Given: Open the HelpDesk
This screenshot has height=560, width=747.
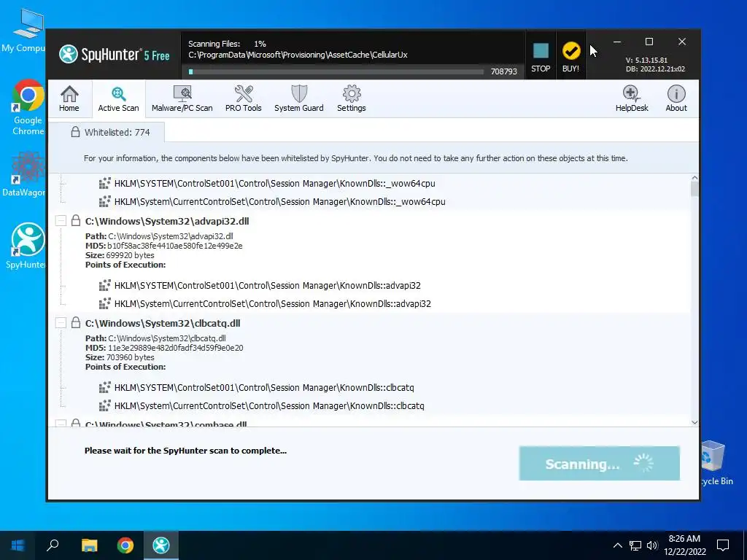Looking at the screenshot, I should [632, 98].
